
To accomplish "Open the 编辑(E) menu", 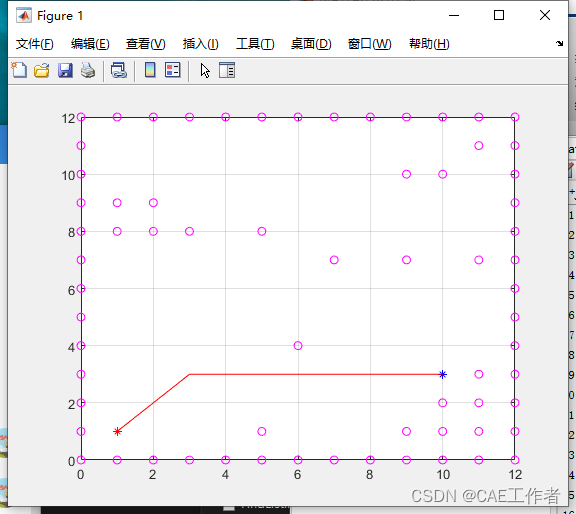I will [x=90, y=44].
